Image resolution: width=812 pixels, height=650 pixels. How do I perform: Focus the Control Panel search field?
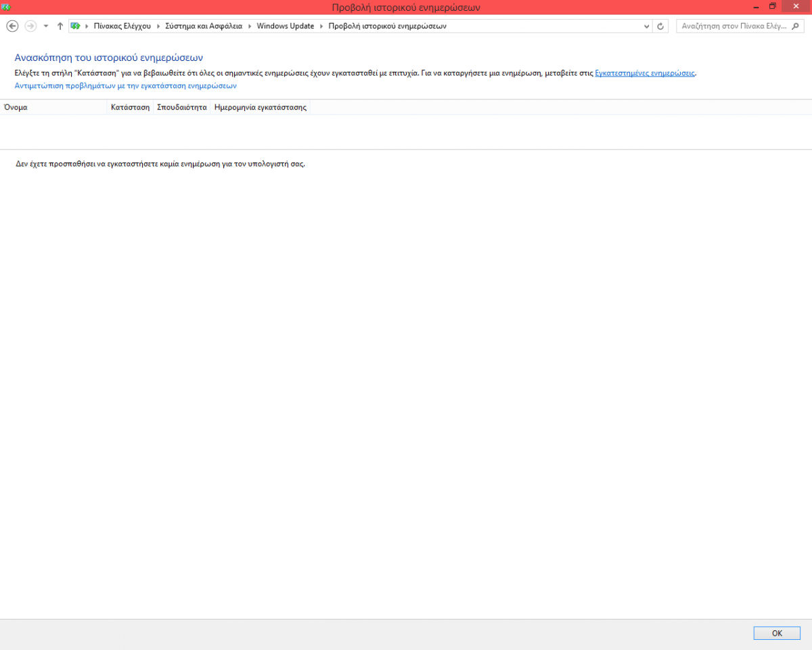point(734,26)
